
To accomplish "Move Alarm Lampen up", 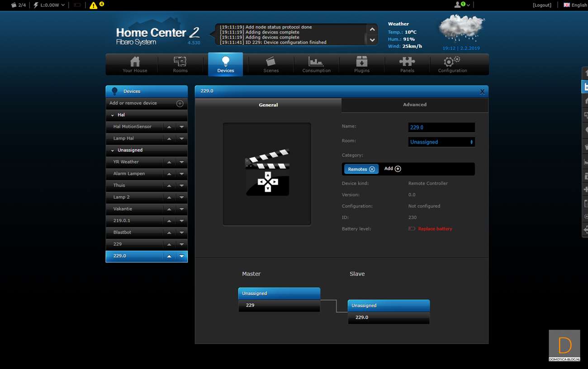I will (x=169, y=174).
